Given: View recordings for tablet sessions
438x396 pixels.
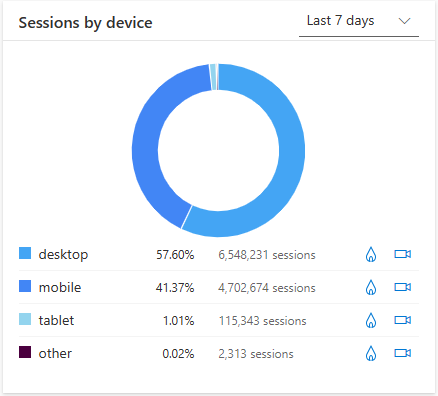Looking at the screenshot, I should pos(403,320).
